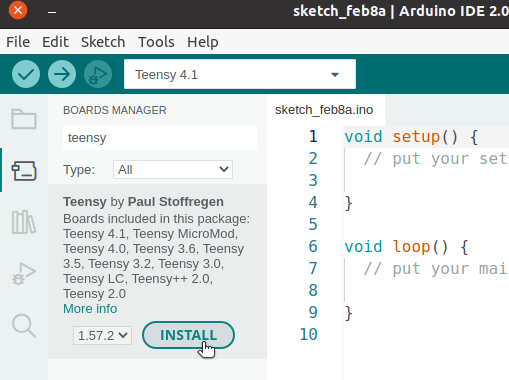Open the Tools menu
This screenshot has height=380, width=509.
tap(156, 42)
